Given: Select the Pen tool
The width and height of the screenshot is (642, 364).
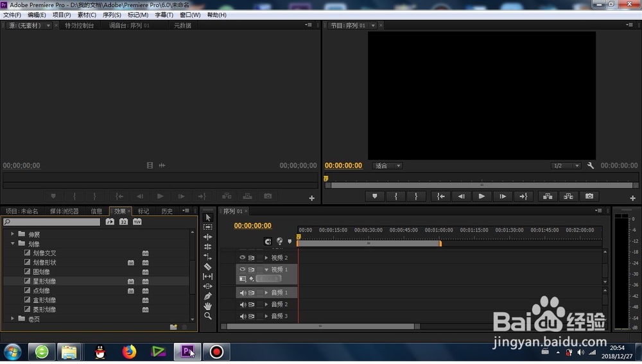Looking at the screenshot, I should pos(207,296).
